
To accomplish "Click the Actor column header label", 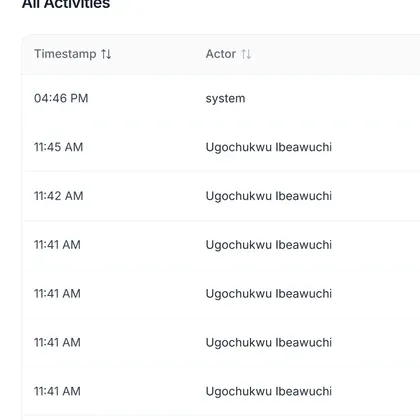I will (x=221, y=54).
